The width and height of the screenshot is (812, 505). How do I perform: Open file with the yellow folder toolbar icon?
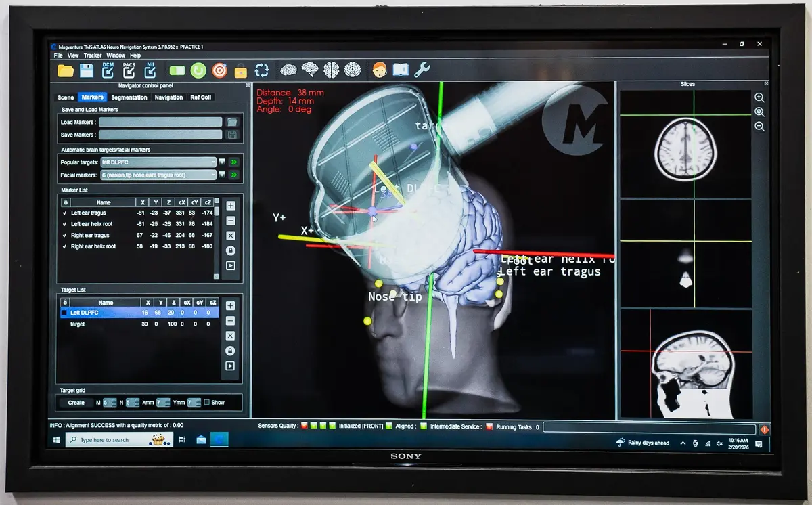(66, 70)
